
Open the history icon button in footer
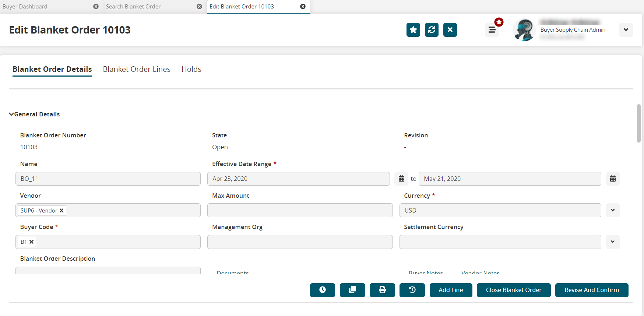tap(412, 290)
